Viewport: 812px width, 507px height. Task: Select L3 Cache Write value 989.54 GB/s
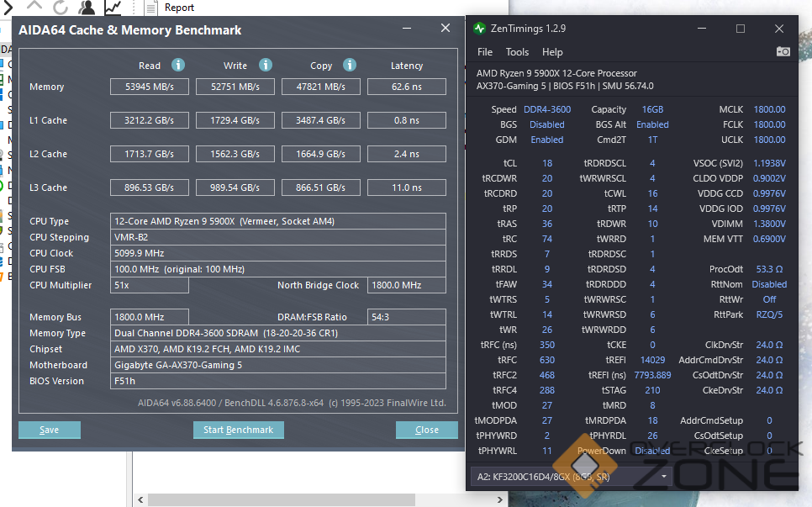(x=235, y=187)
